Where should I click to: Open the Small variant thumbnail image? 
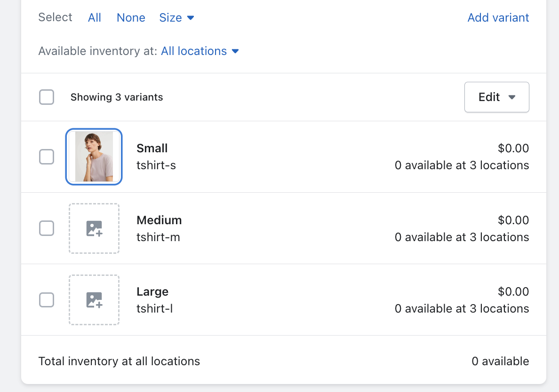click(x=94, y=157)
